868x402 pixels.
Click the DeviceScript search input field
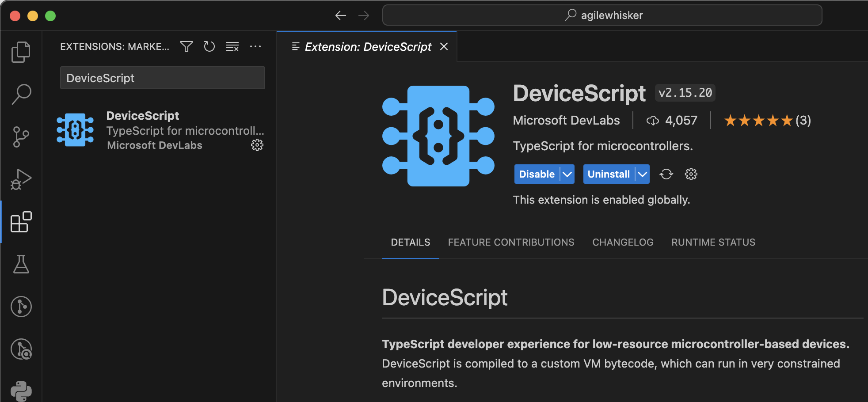162,78
